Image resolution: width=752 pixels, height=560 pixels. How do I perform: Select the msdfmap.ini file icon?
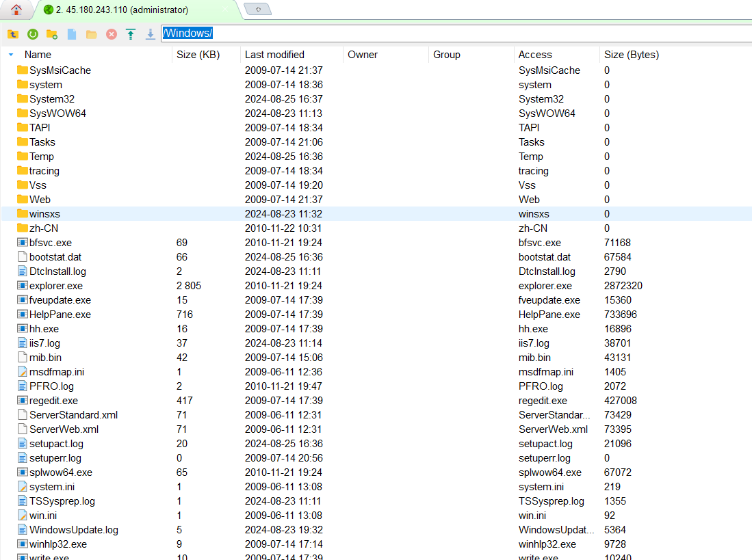tap(22, 372)
